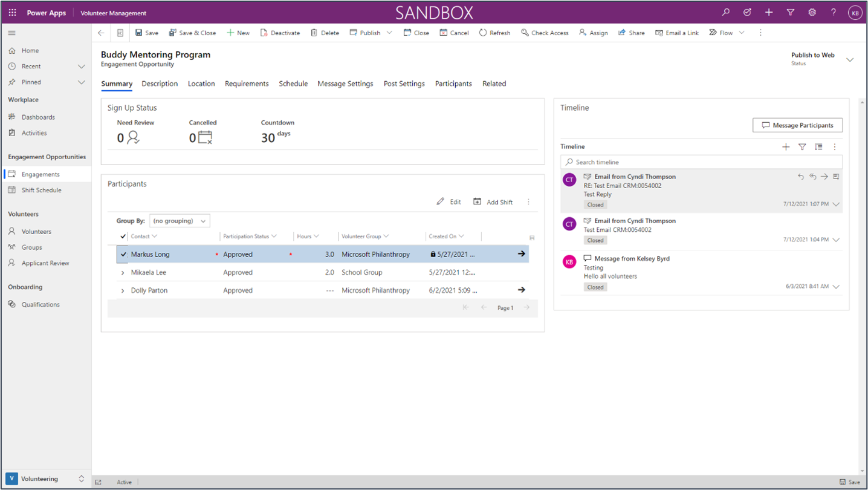Open Help with the question mark icon

pos(834,11)
